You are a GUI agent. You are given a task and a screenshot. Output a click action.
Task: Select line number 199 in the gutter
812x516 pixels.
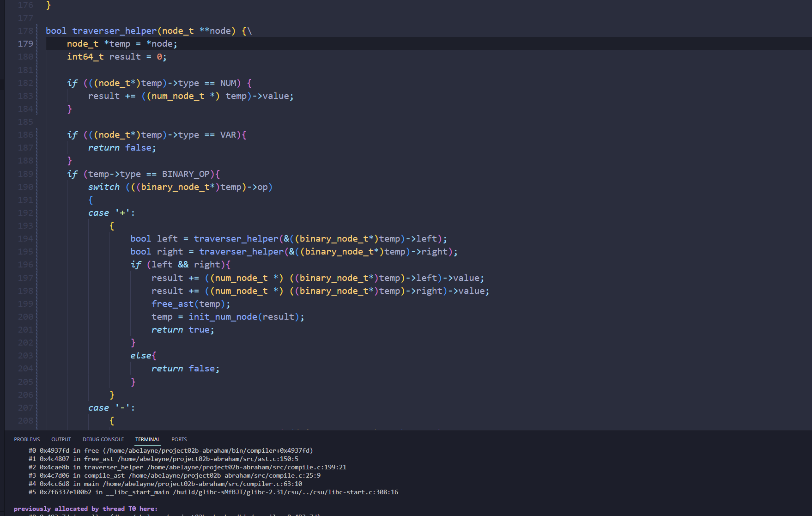(x=25, y=304)
